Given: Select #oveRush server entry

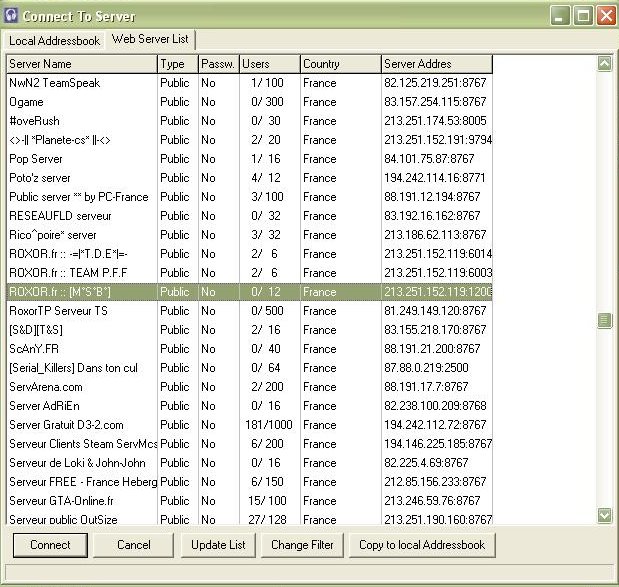Looking at the screenshot, I should 249,121.
